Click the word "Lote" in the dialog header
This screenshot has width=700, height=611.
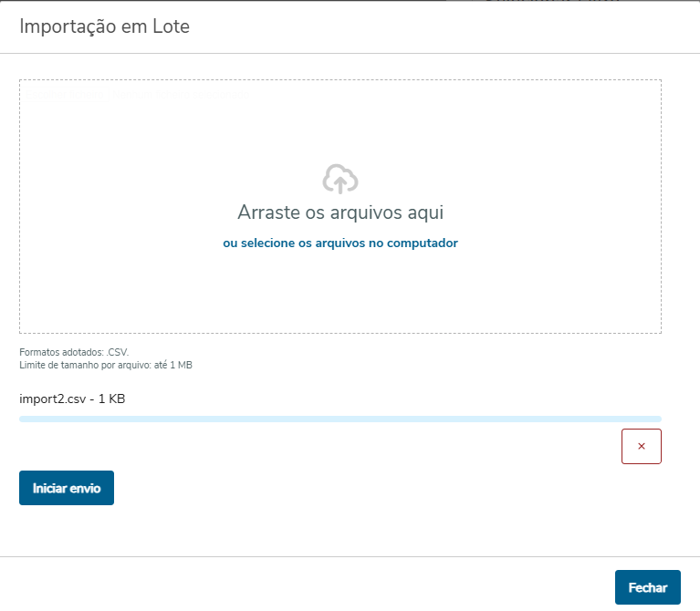(x=172, y=26)
